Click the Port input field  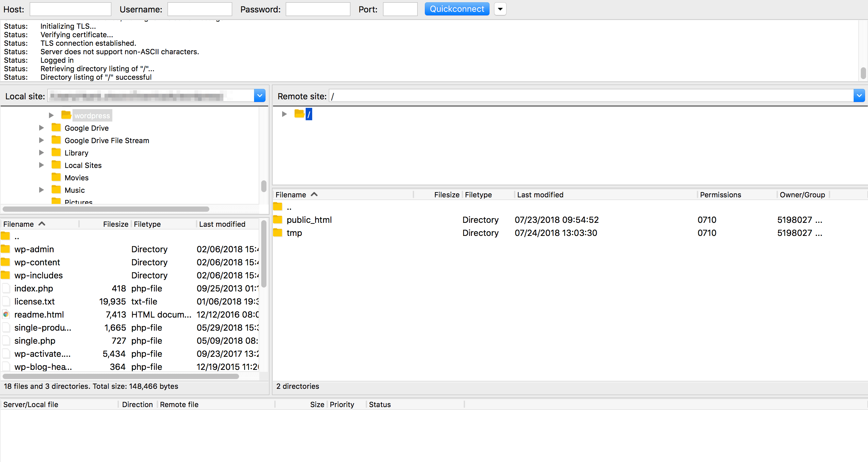point(400,8)
